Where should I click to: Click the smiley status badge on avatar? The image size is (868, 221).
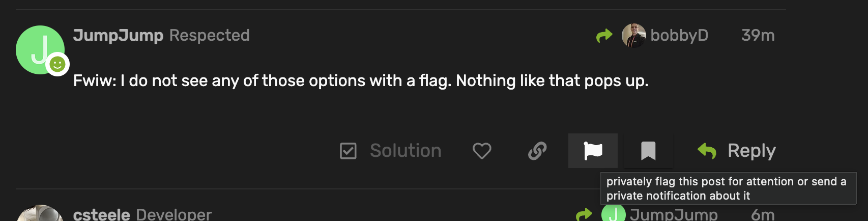57,65
